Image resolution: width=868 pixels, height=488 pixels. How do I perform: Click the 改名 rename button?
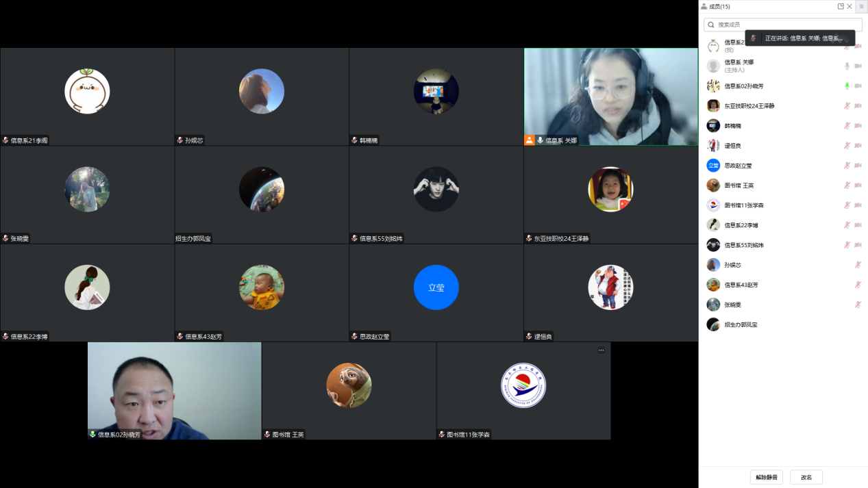click(806, 477)
